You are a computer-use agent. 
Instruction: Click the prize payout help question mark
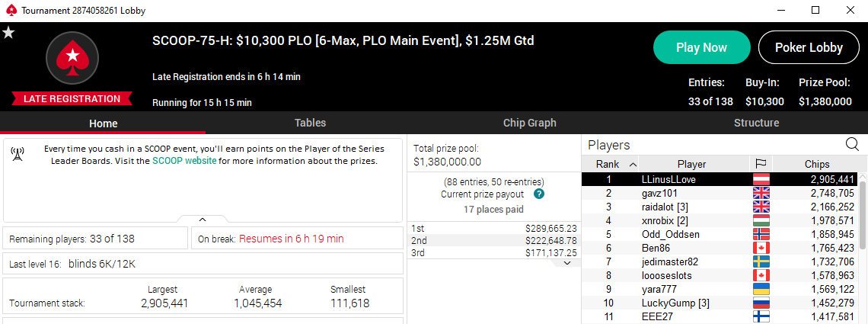(x=538, y=194)
